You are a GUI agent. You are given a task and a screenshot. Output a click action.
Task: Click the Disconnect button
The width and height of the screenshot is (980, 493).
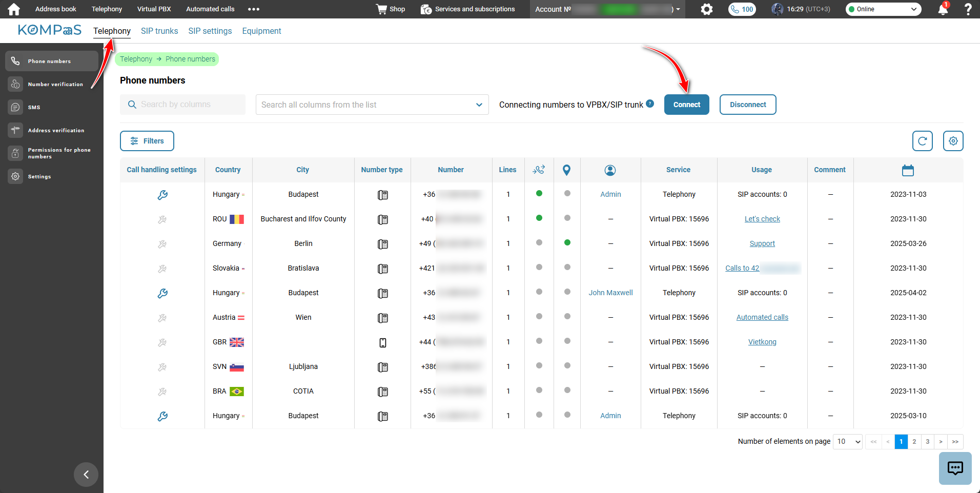(748, 105)
